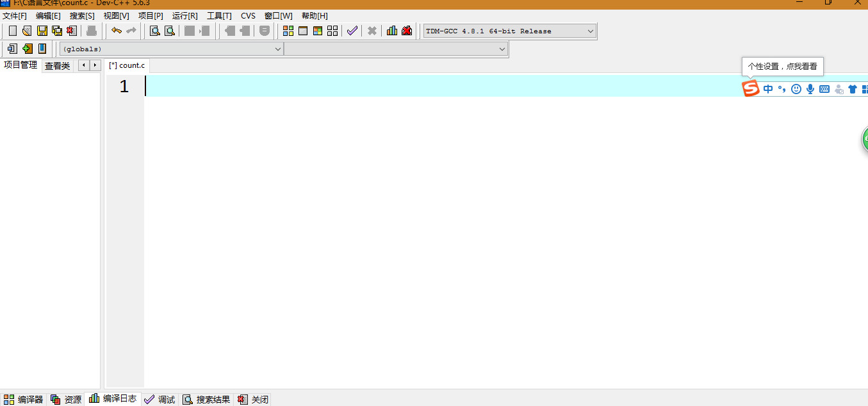Click 关闭 to close bottom panel
The image size is (868, 406).
[253, 400]
